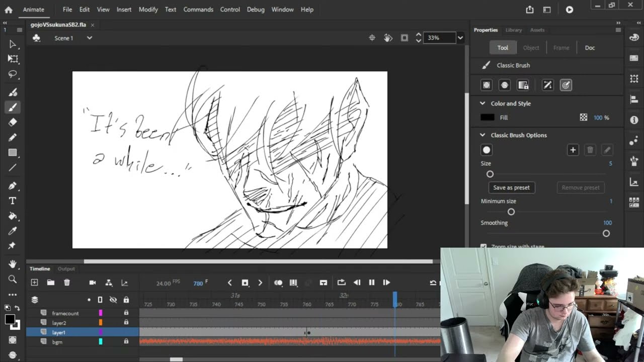Select the Paint Bucket tool

pos(13,216)
